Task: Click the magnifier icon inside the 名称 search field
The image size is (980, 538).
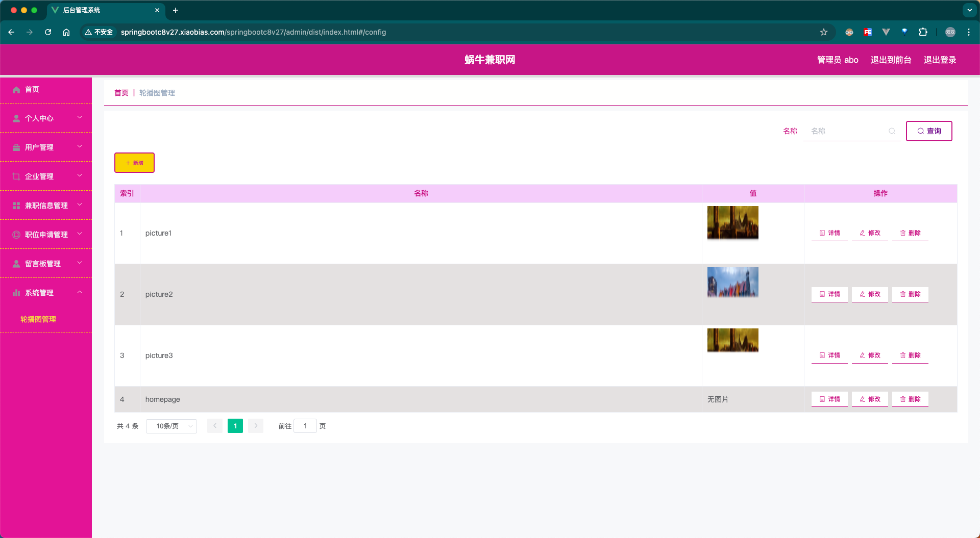Action: tap(892, 131)
